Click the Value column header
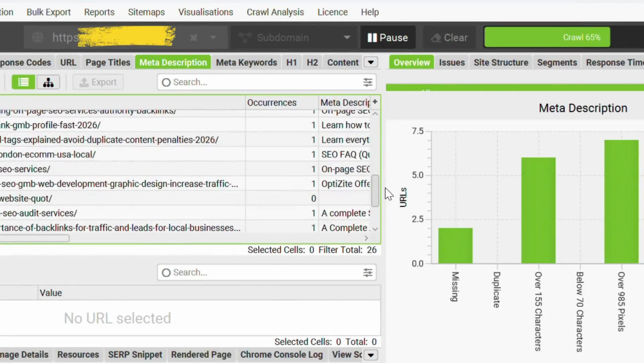 click(209, 293)
